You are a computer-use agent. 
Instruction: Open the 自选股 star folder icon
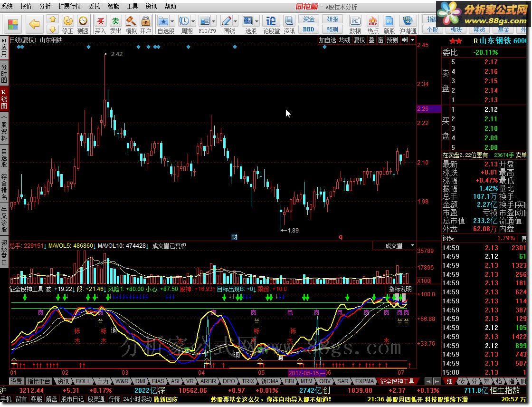pos(163,21)
